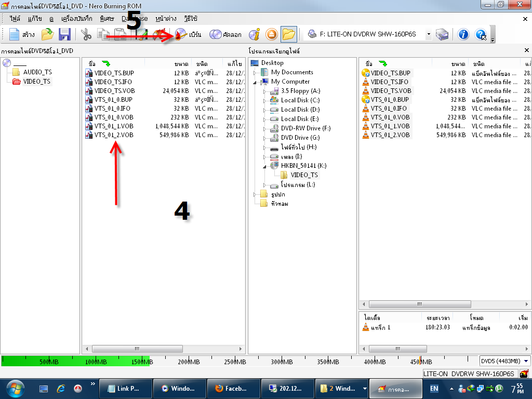Close the โปรแกรมเรียกดูไฟล์ browser panel

tap(527, 50)
